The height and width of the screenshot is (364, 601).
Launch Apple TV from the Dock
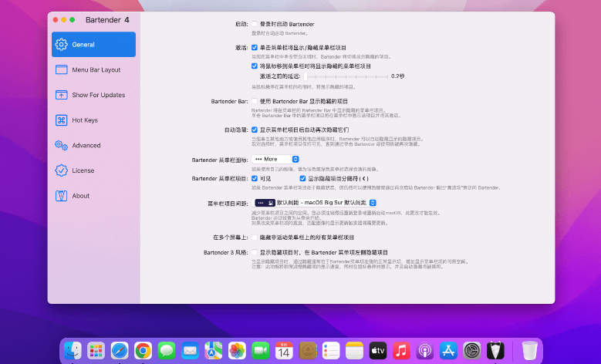pos(378,351)
